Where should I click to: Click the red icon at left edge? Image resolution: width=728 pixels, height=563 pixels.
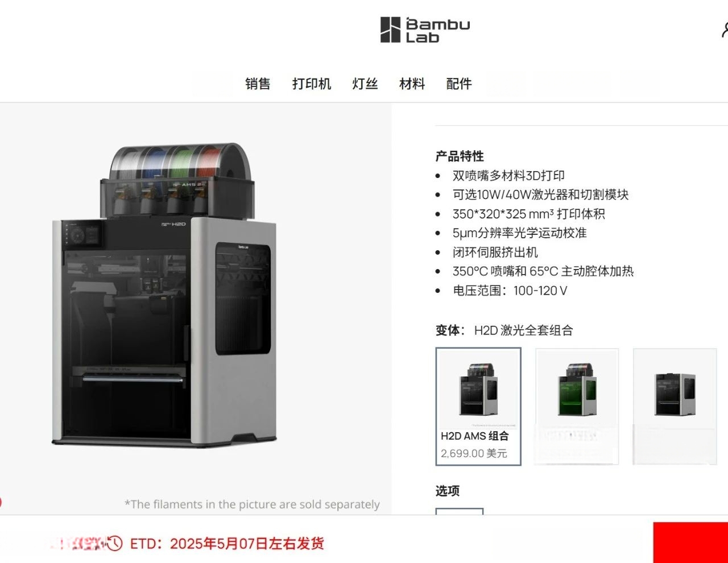click(1, 503)
